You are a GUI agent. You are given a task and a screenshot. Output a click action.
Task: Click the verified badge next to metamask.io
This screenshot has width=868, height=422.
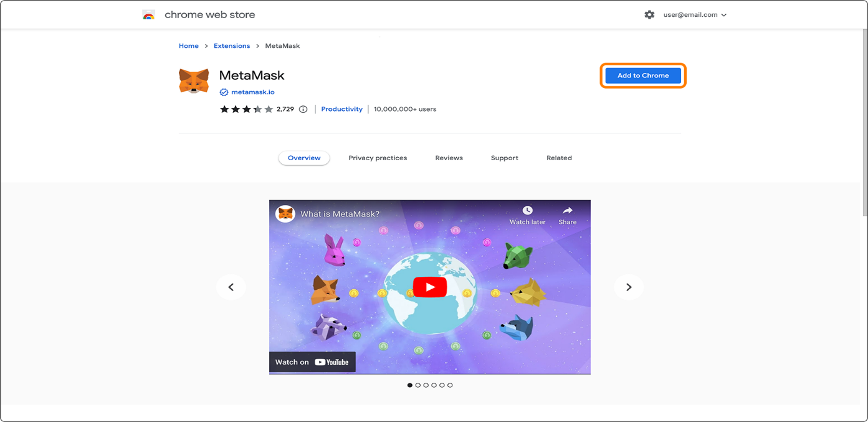pos(224,92)
